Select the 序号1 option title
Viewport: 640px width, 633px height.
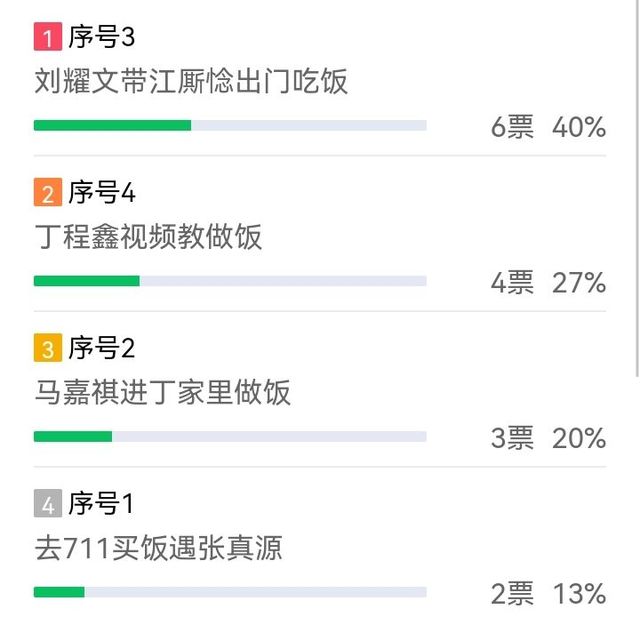[101, 503]
